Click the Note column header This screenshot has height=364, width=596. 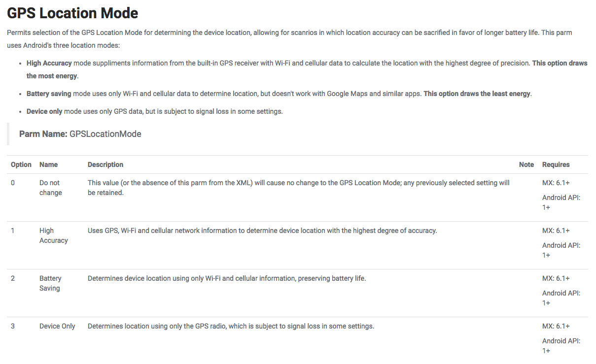pyautogui.click(x=526, y=165)
